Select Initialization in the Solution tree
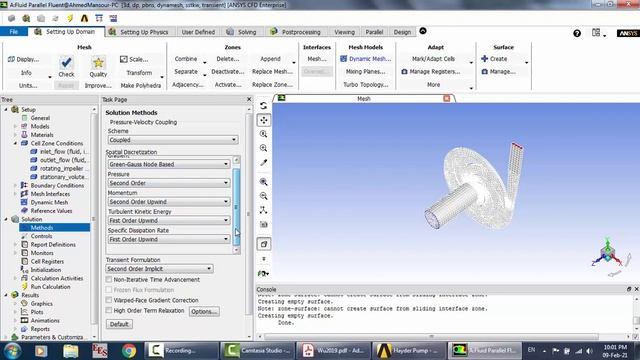This screenshot has height=360, width=640. click(46, 270)
